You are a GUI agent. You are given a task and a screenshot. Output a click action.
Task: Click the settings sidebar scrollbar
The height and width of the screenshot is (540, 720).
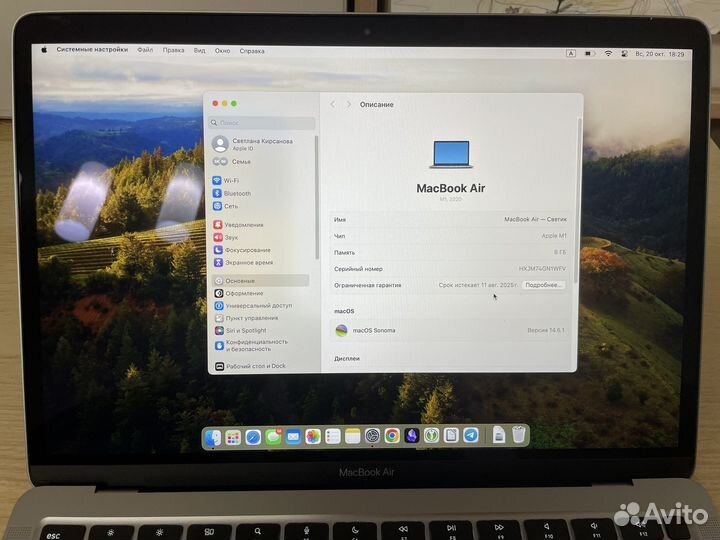[316, 197]
